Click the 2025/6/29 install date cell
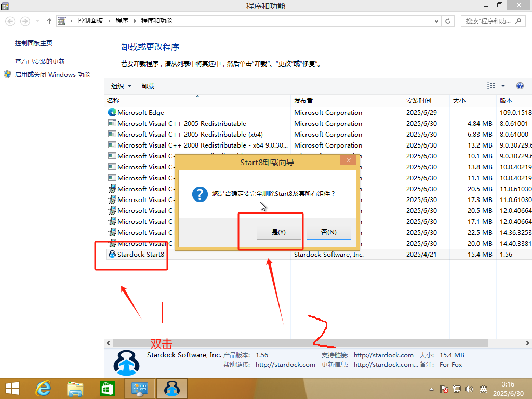The image size is (532, 399). pos(421,112)
